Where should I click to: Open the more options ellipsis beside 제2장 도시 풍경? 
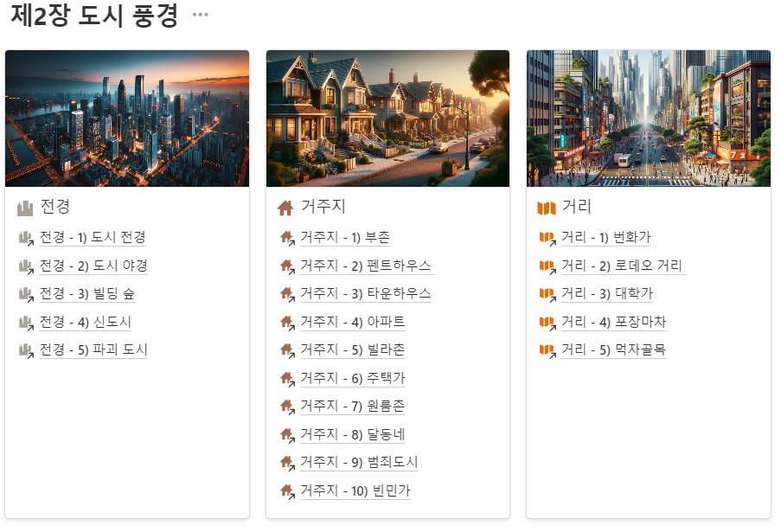[x=201, y=15]
